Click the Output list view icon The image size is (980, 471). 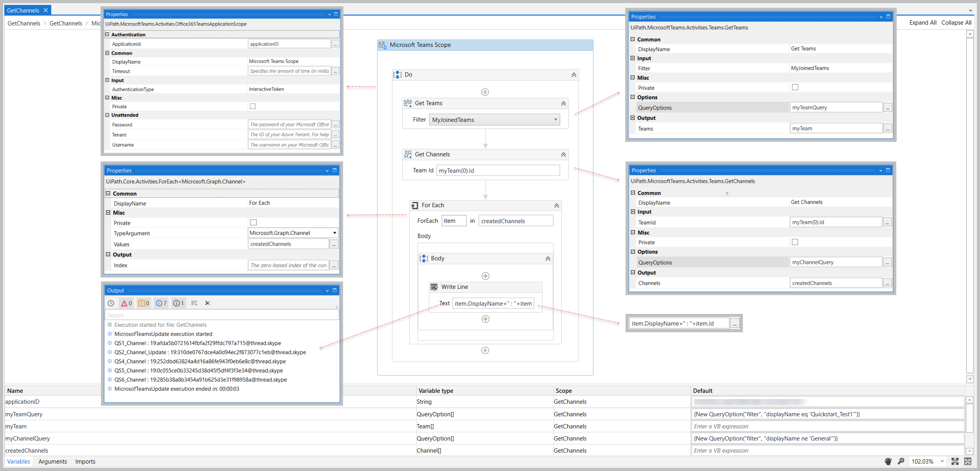point(194,303)
